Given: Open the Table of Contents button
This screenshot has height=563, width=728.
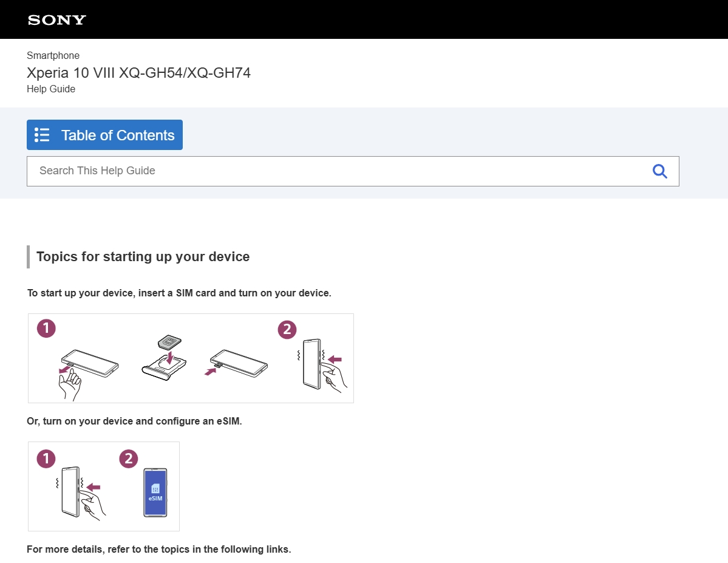Looking at the screenshot, I should click(104, 135).
